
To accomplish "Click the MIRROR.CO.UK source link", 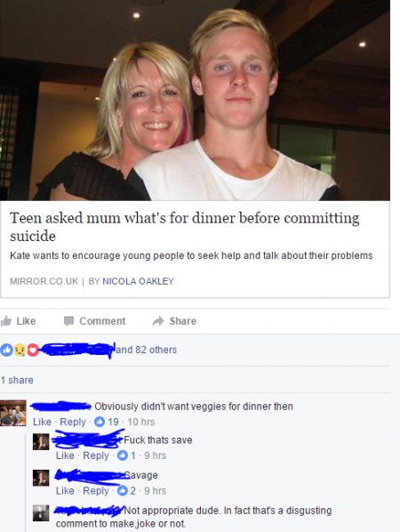I will pyautogui.click(x=44, y=281).
